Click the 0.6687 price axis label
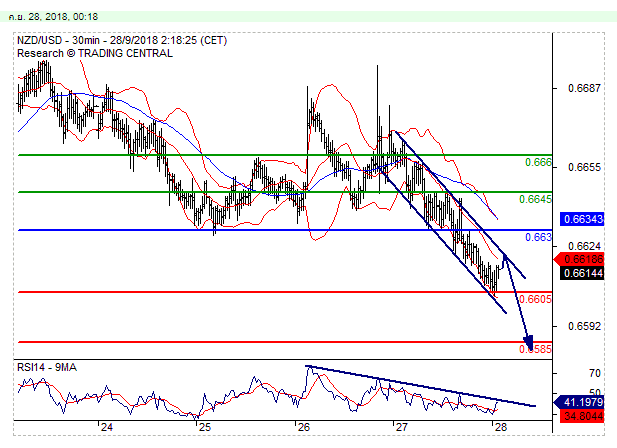 click(584, 88)
